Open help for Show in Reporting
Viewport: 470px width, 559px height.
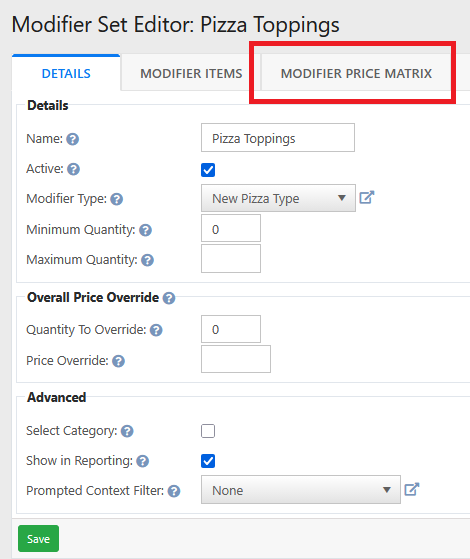143,461
